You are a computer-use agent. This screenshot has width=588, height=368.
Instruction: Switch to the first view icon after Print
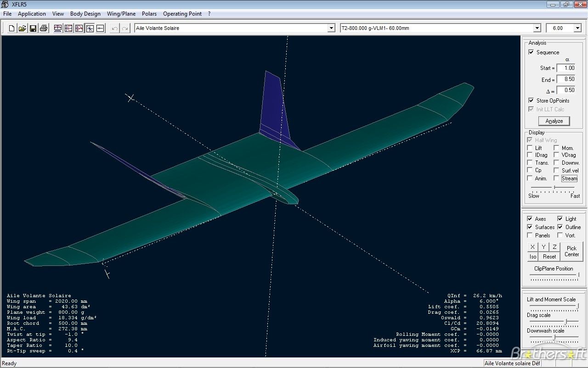click(58, 28)
